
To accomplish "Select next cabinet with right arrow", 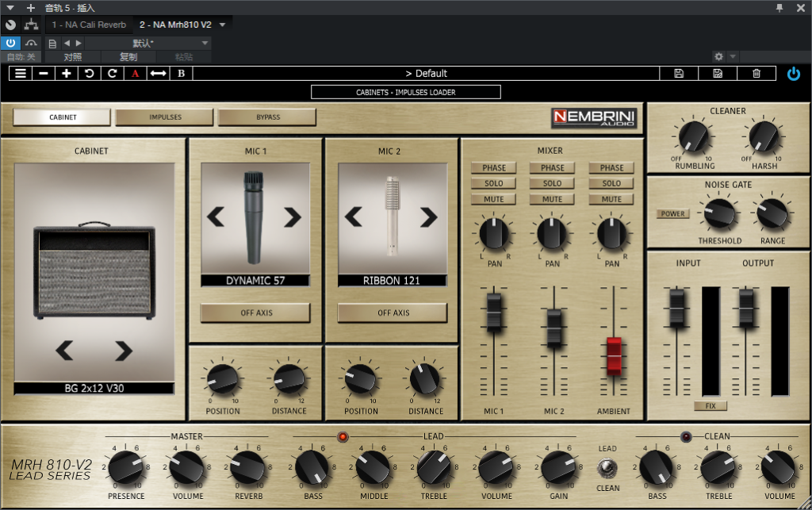I will coord(124,351).
